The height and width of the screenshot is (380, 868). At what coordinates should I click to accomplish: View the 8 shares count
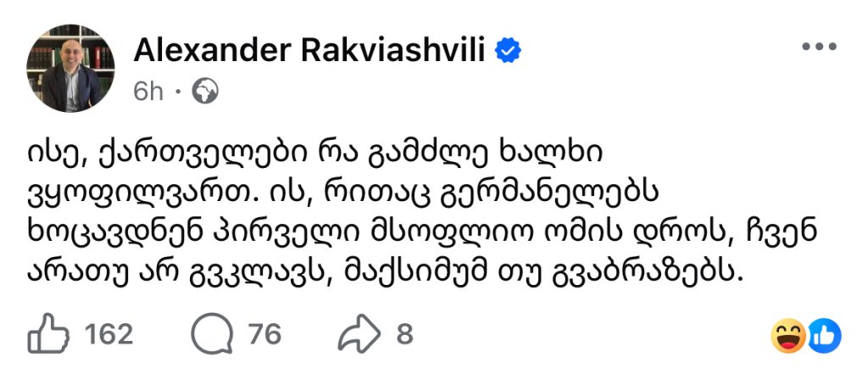click(x=404, y=335)
